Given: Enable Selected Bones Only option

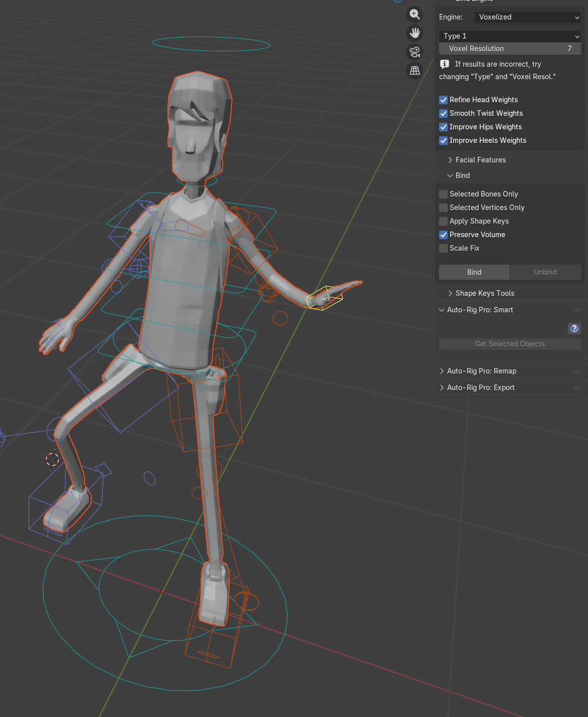Looking at the screenshot, I should pyautogui.click(x=444, y=194).
